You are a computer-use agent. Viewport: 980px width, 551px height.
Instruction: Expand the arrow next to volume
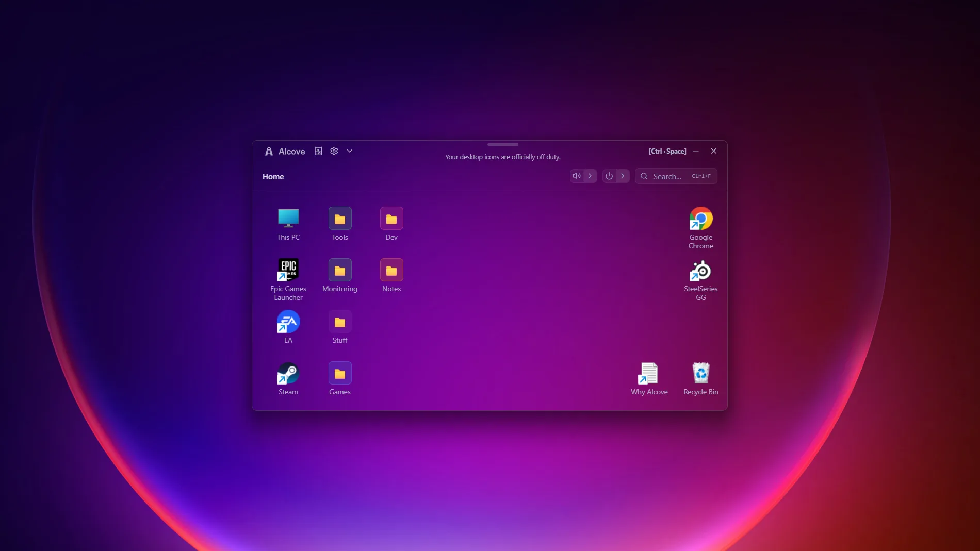pos(590,176)
